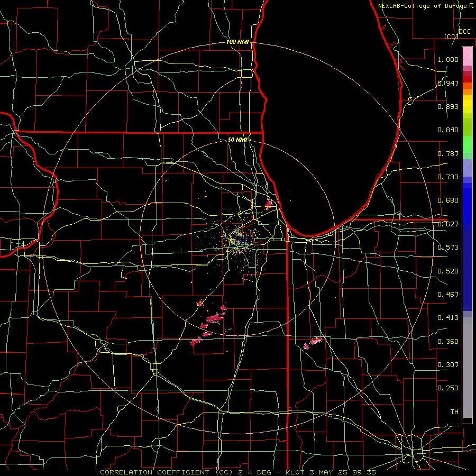The height and width of the screenshot is (476, 476).
Task: Pick the light pink band on the color bar
Action: coord(467,56)
